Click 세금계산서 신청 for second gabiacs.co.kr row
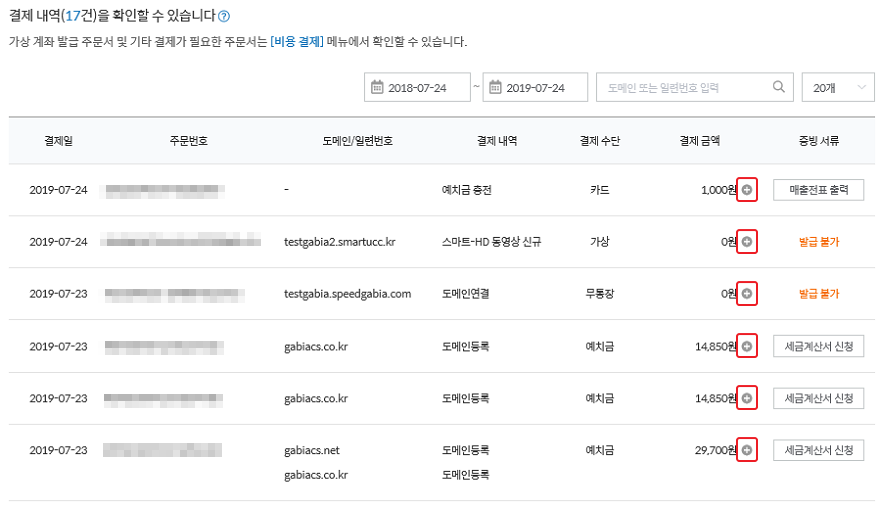880x509 pixels. pos(818,398)
